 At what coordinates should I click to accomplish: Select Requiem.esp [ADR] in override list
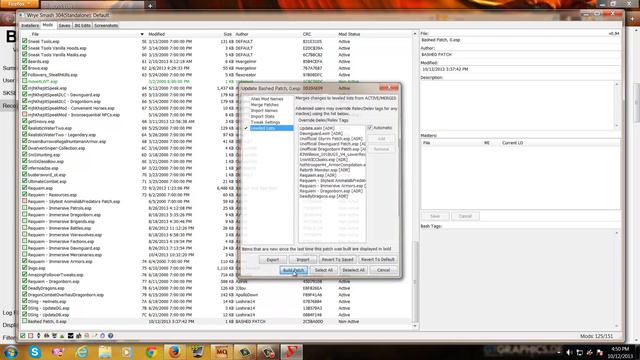(x=318, y=175)
